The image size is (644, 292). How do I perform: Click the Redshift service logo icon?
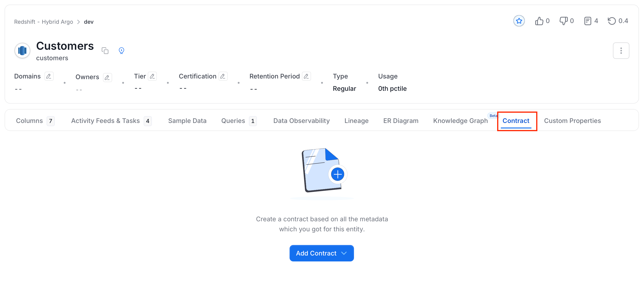tap(22, 51)
